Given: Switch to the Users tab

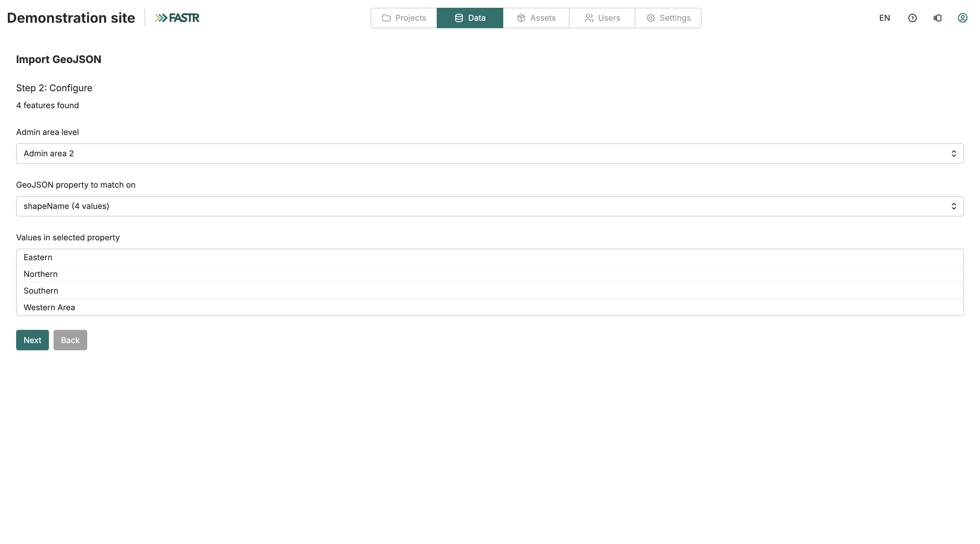Looking at the screenshot, I should 602,18.
